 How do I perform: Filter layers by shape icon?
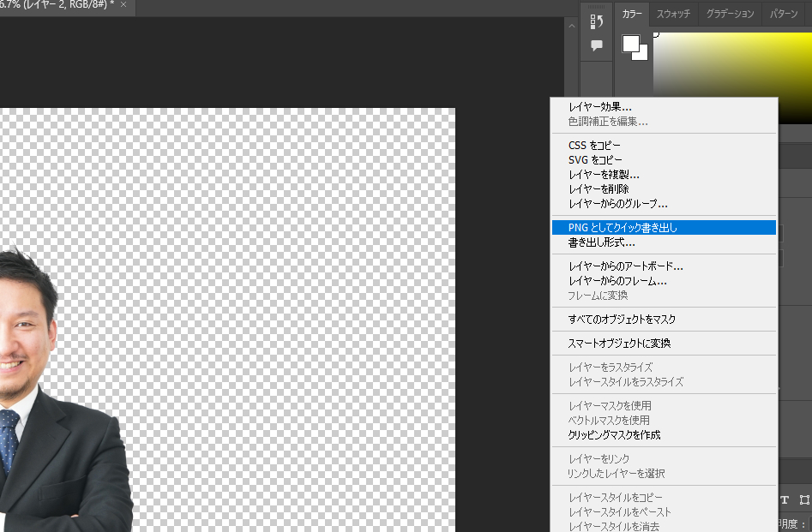tap(803, 499)
